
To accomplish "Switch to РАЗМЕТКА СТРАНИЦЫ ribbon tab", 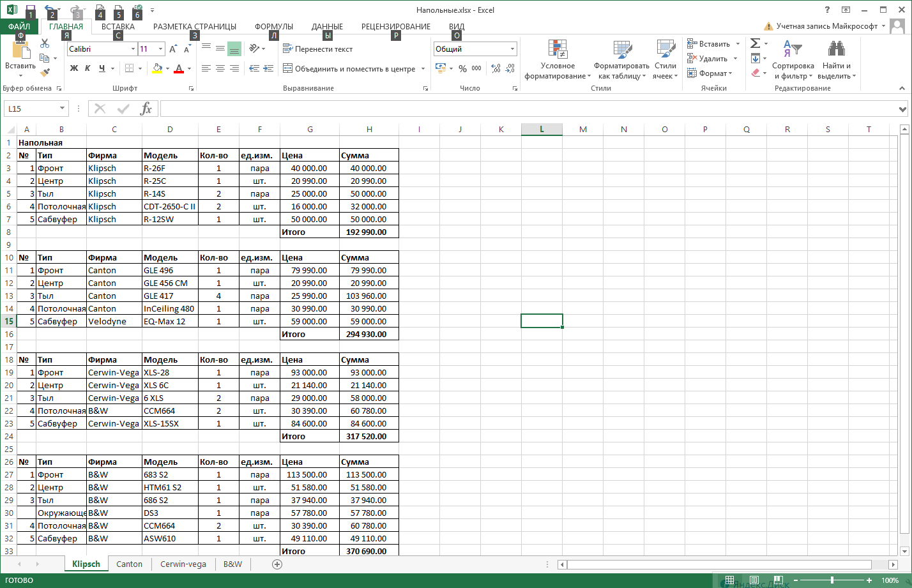I will click(195, 27).
